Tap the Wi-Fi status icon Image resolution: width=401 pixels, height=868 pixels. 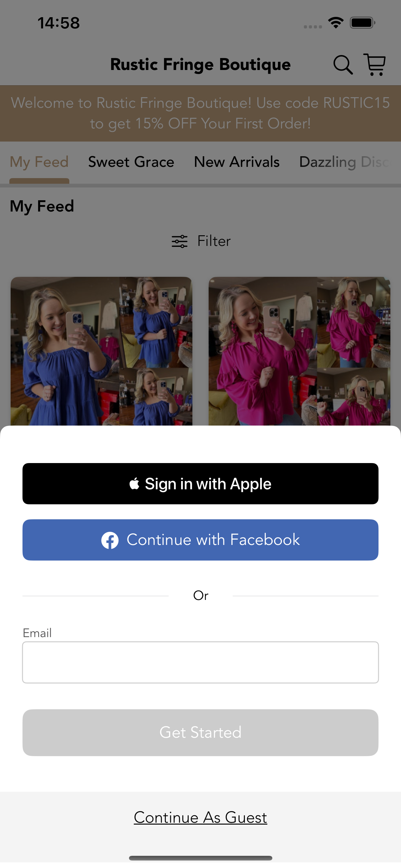[x=336, y=22]
